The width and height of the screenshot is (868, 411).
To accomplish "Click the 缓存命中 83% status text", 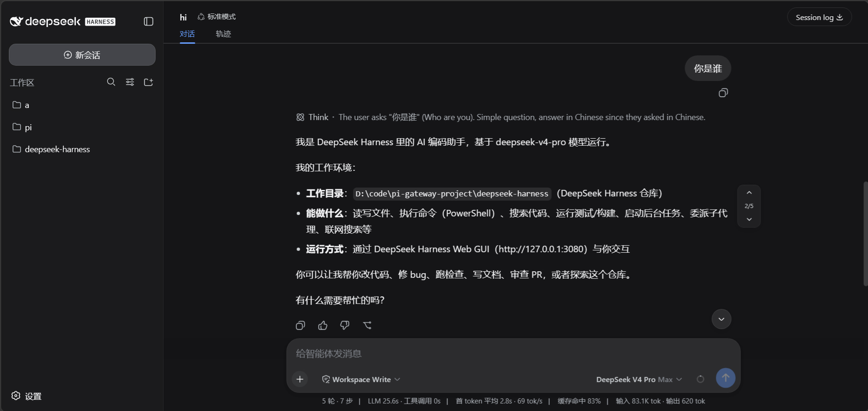I will point(579,401).
